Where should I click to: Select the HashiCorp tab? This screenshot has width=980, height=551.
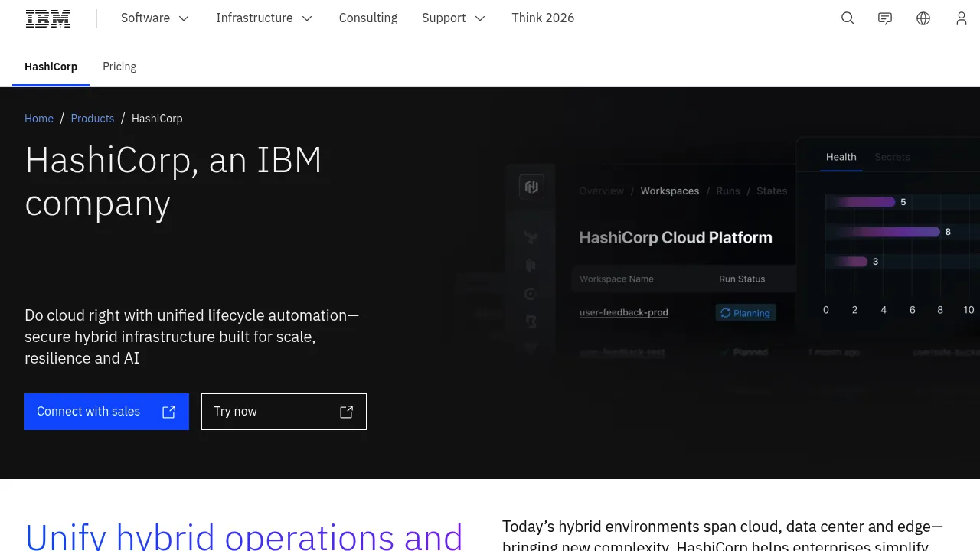(51, 67)
